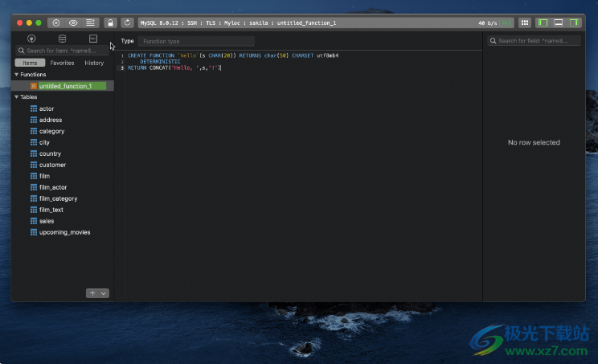Toggle the left sidebar panel
This screenshot has height=364, width=598.
pos(543,23)
